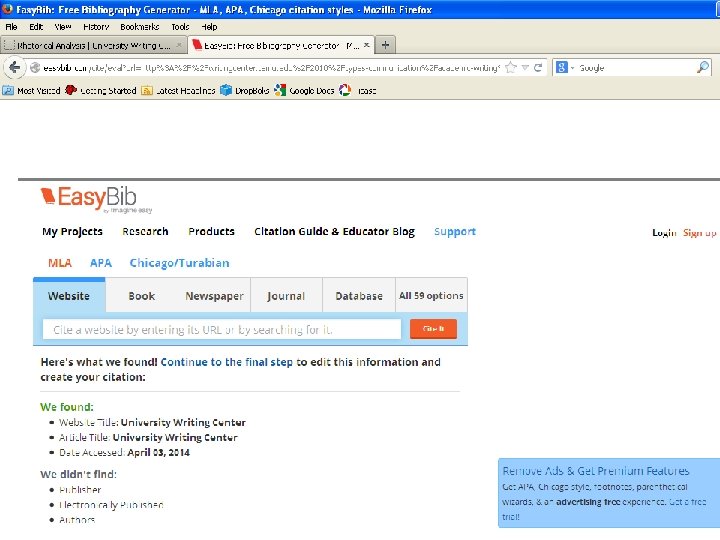Click the Electronically Published not-found item

[x=111, y=505]
